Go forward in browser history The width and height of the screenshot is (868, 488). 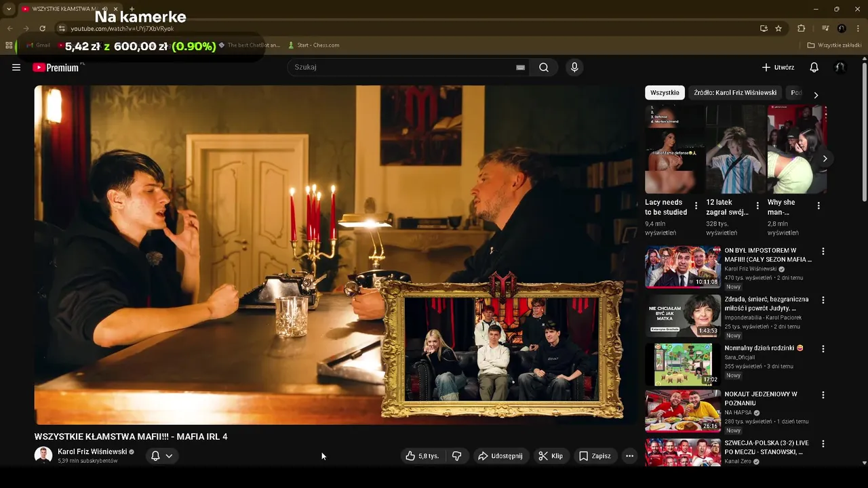[x=26, y=28]
